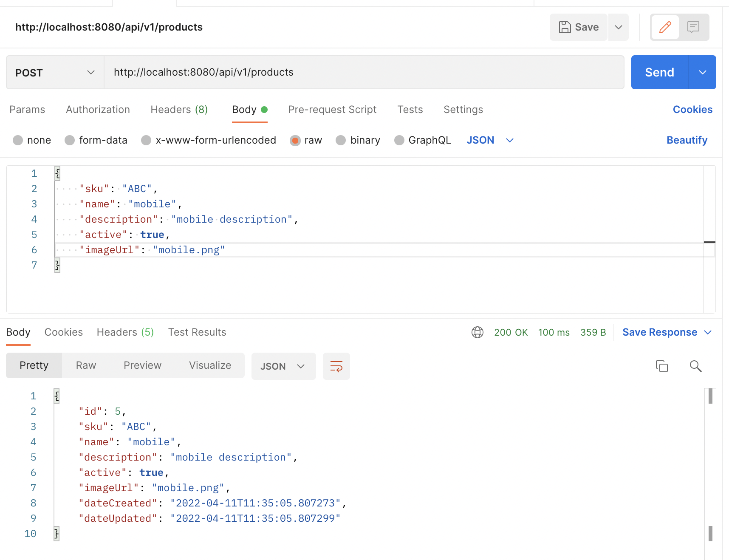
Task: Open Pre-request Script tab
Action: point(332,110)
